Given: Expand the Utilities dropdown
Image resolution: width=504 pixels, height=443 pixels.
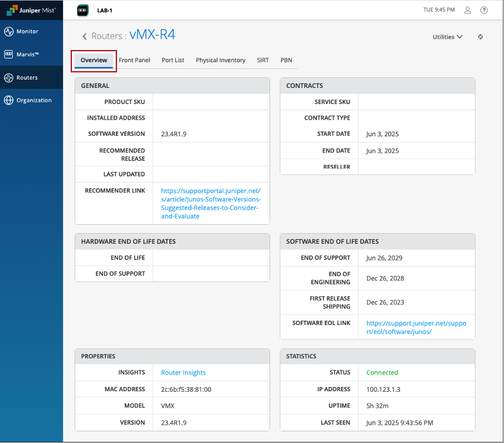Looking at the screenshot, I should pos(447,37).
